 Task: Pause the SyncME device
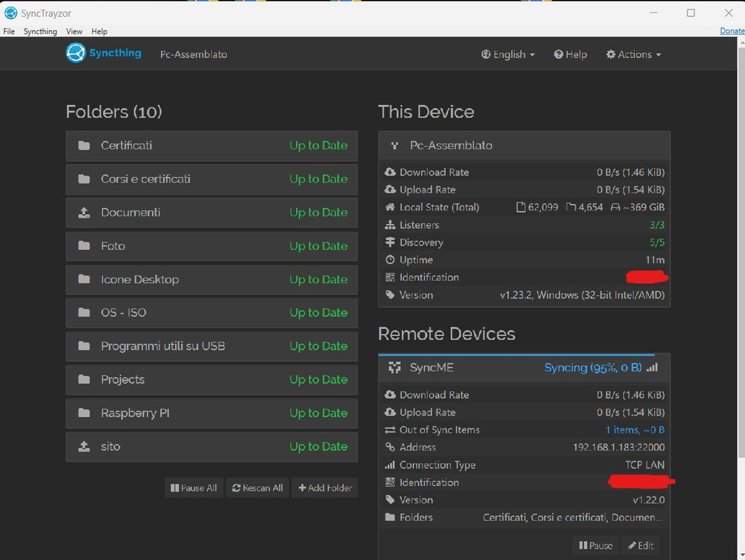[595, 545]
